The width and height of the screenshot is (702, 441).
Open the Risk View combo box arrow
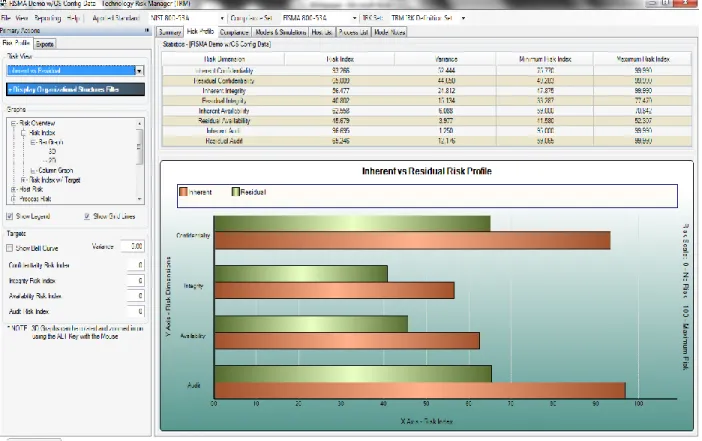(x=139, y=71)
